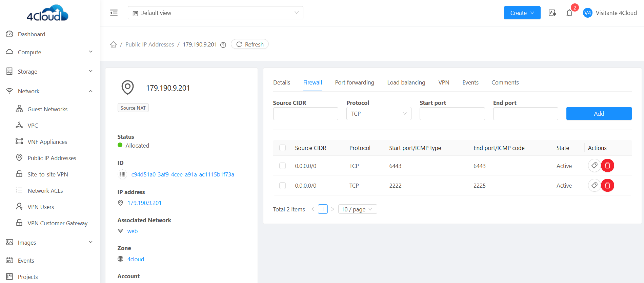
Task: Open the Load balancing tab
Action: 406,82
